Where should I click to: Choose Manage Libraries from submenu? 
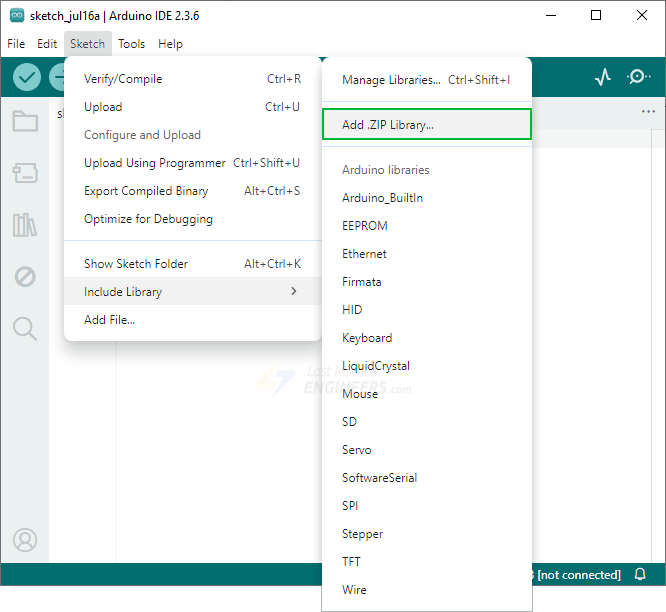(391, 80)
